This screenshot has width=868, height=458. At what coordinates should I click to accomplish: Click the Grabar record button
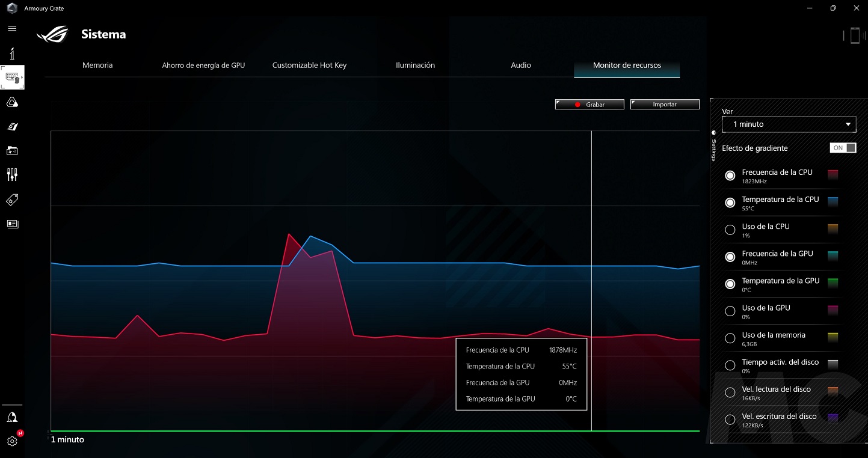(x=589, y=105)
